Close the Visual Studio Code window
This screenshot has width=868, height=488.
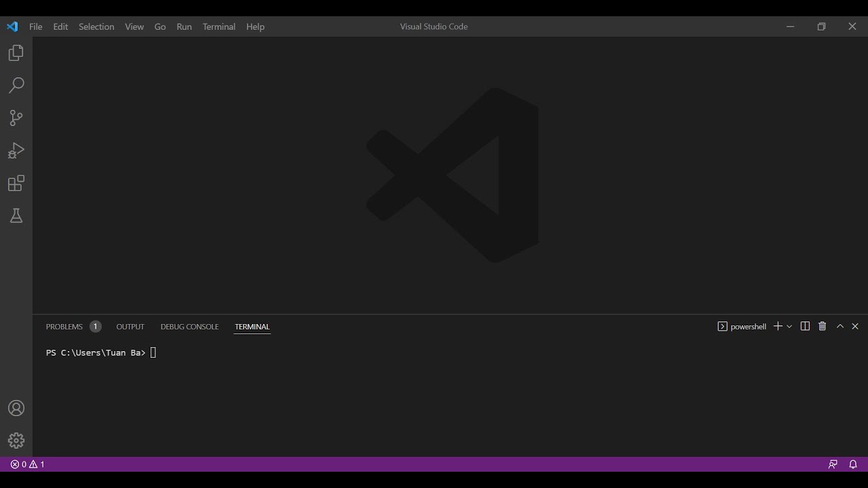pyautogui.click(x=852, y=26)
